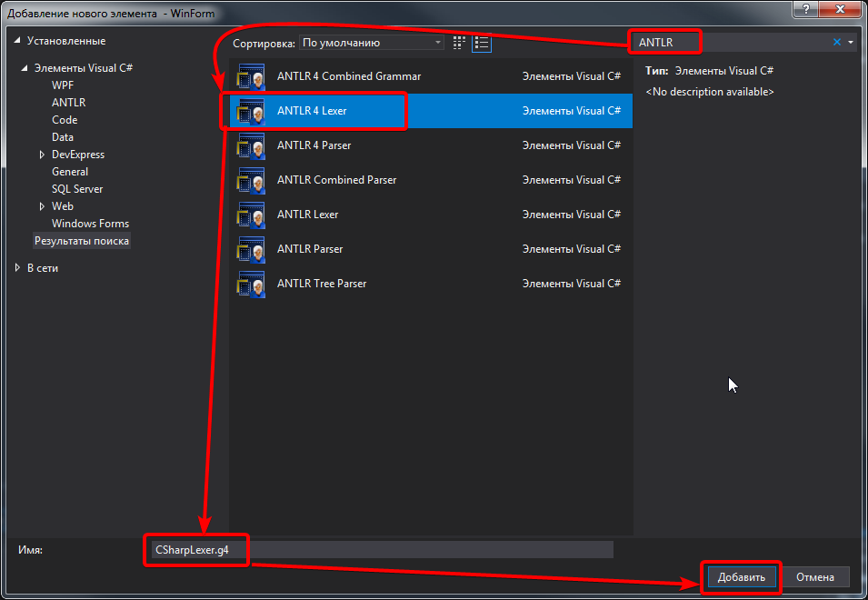Click the ANTLR 4 Combined Grammar template icon
Viewport: 868px width, 600px height.
(252, 76)
